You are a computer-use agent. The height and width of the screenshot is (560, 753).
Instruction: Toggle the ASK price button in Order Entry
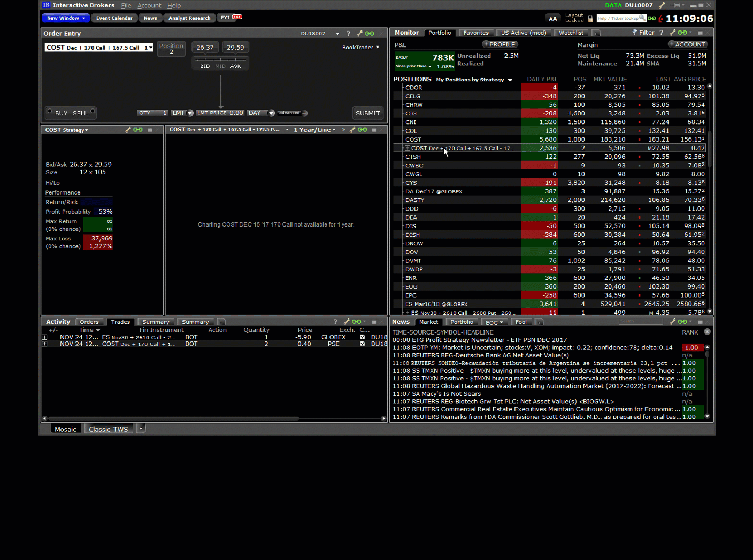pos(235,66)
